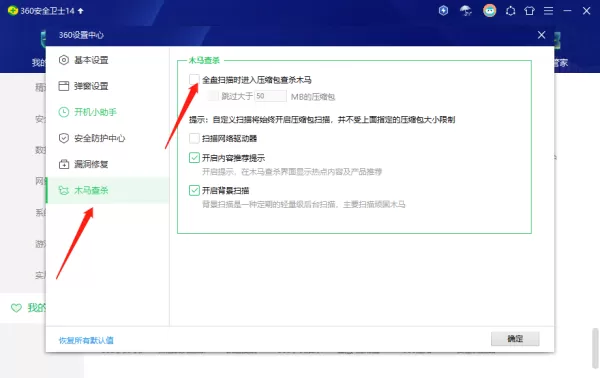600x378 pixels.
Task: Toggle the 跳过大于 checkbox
Action: tap(213, 96)
